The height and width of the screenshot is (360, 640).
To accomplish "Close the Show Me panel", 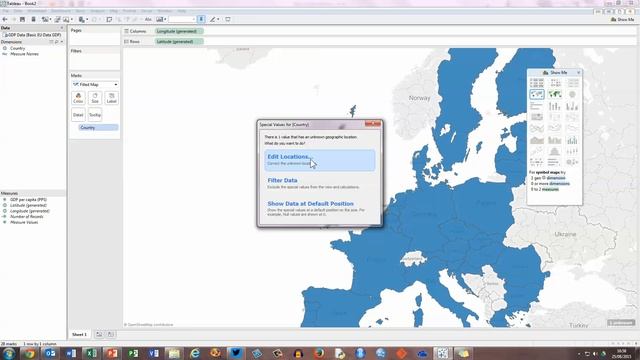I will coord(578,73).
